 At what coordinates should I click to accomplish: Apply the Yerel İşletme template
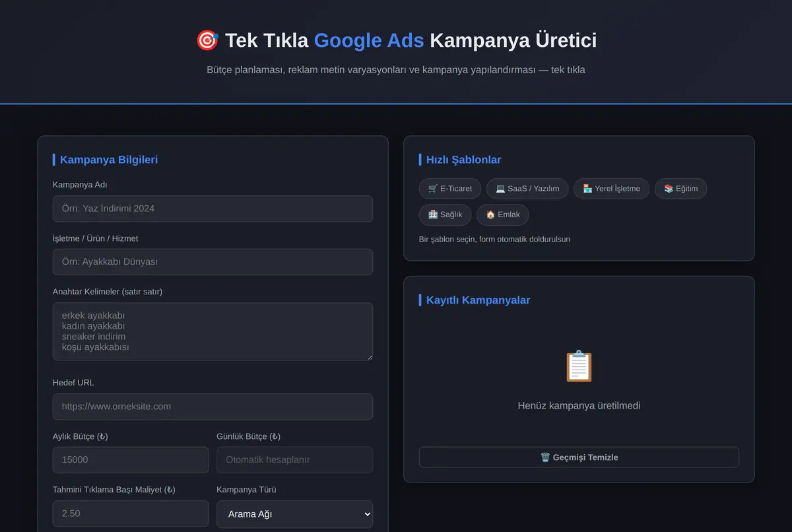611,189
